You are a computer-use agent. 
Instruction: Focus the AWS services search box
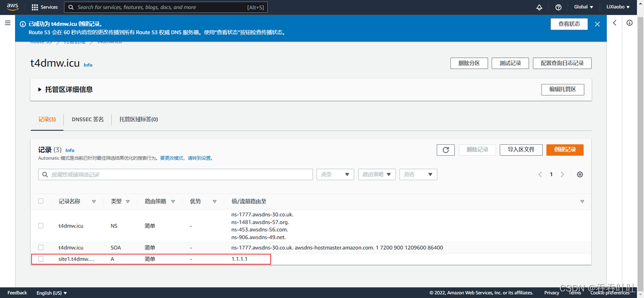[166, 7]
